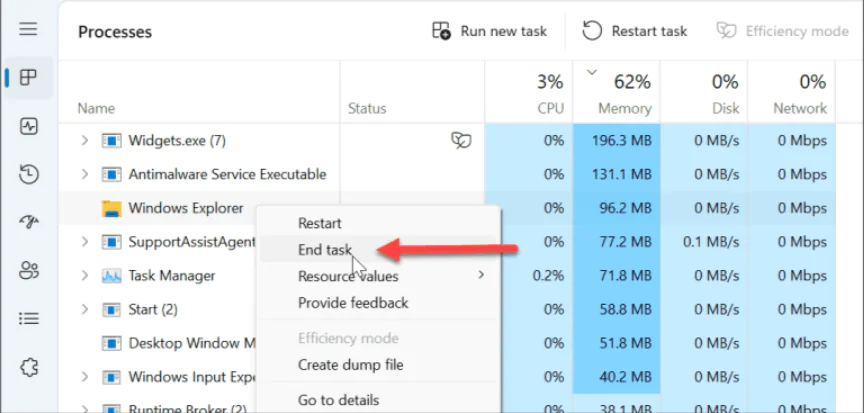This screenshot has width=865, height=413.
Task: Click the 0.1 MB/s disk value
Action: [x=711, y=242]
